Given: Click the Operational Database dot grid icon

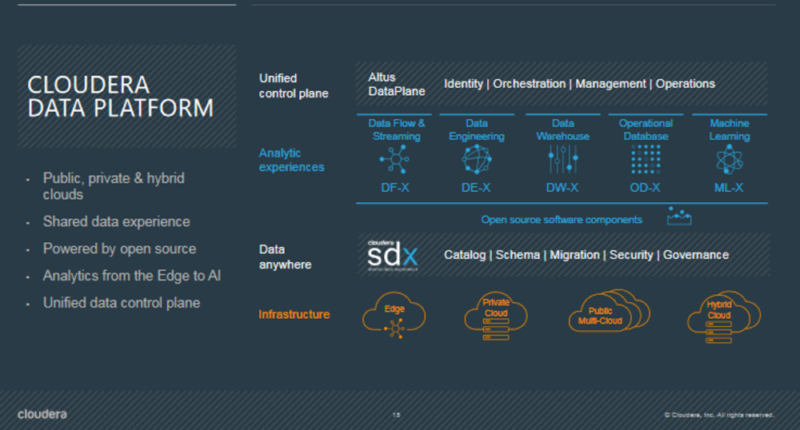Looking at the screenshot, I should coord(645,159).
